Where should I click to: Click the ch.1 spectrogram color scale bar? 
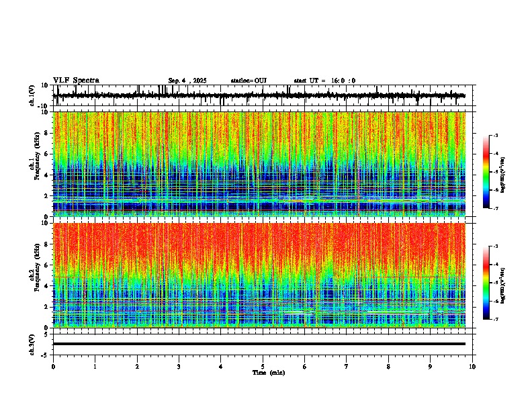tap(486, 172)
